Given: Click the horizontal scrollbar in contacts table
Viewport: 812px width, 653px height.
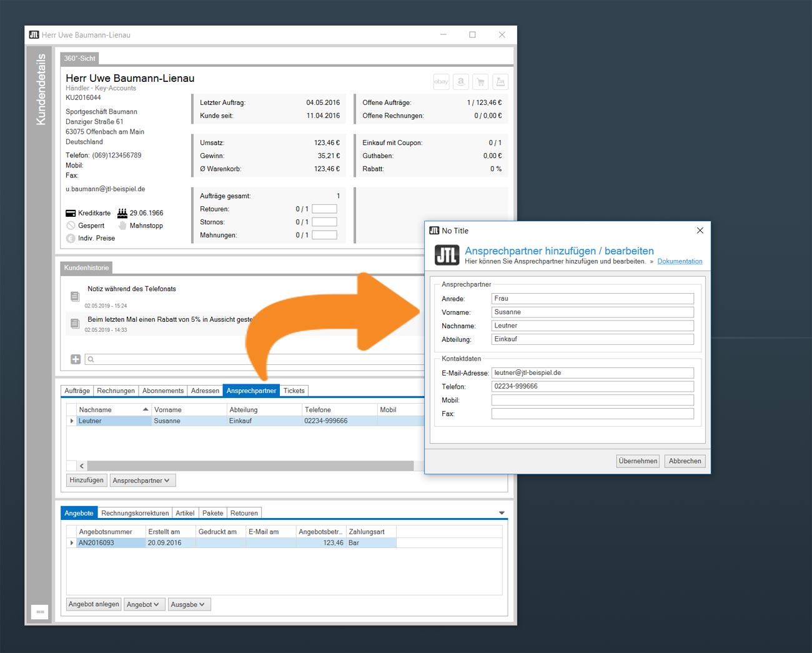Looking at the screenshot, I should (x=250, y=466).
